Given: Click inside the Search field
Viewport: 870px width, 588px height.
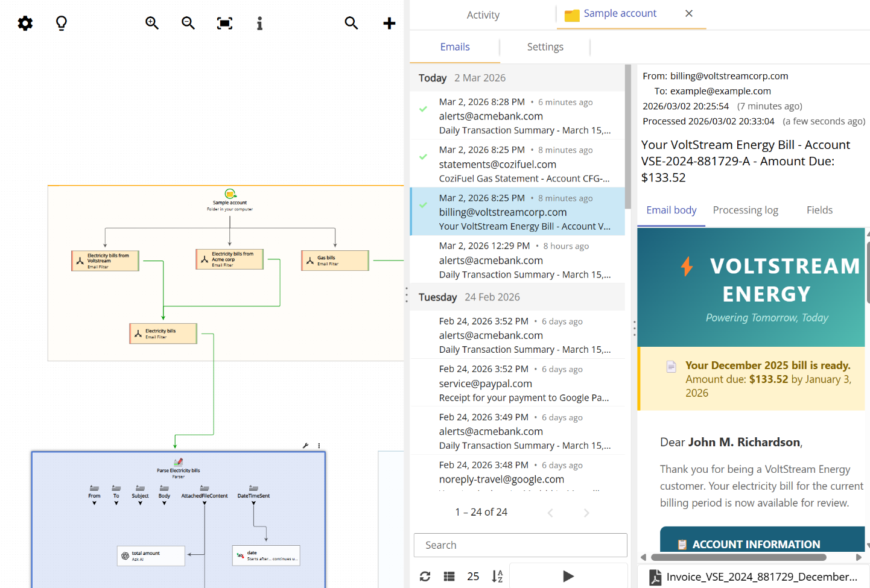Looking at the screenshot, I should pos(520,545).
